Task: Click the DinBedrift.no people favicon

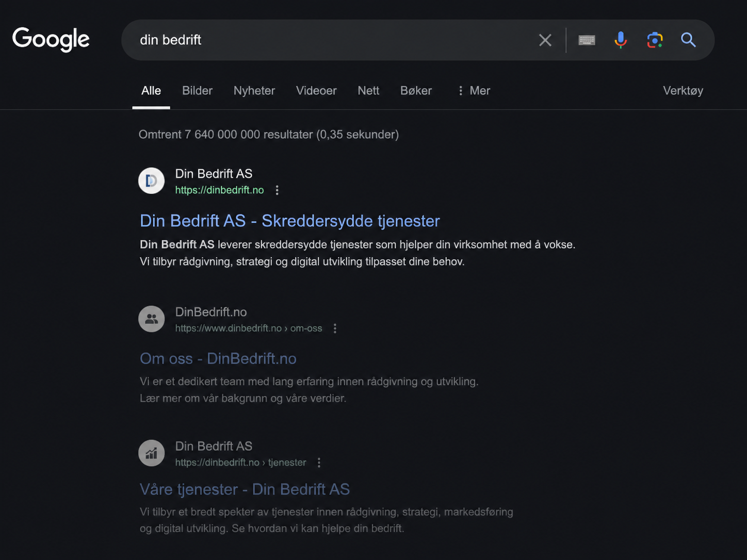Action: click(x=152, y=319)
